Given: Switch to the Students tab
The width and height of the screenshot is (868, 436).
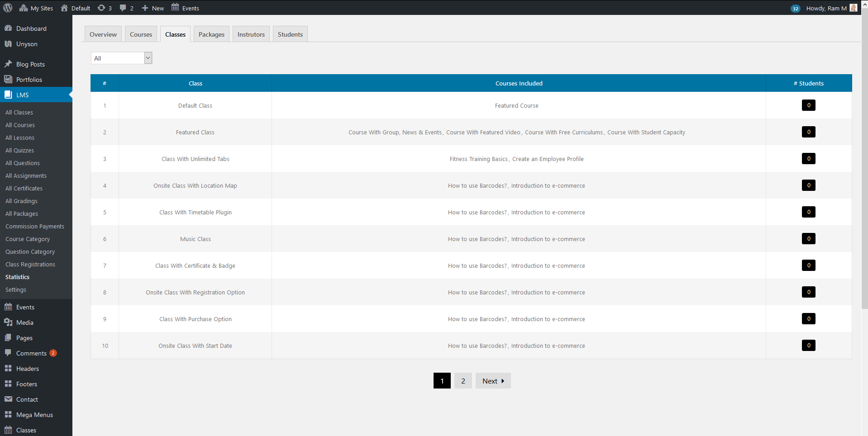Looking at the screenshot, I should tap(290, 34).
